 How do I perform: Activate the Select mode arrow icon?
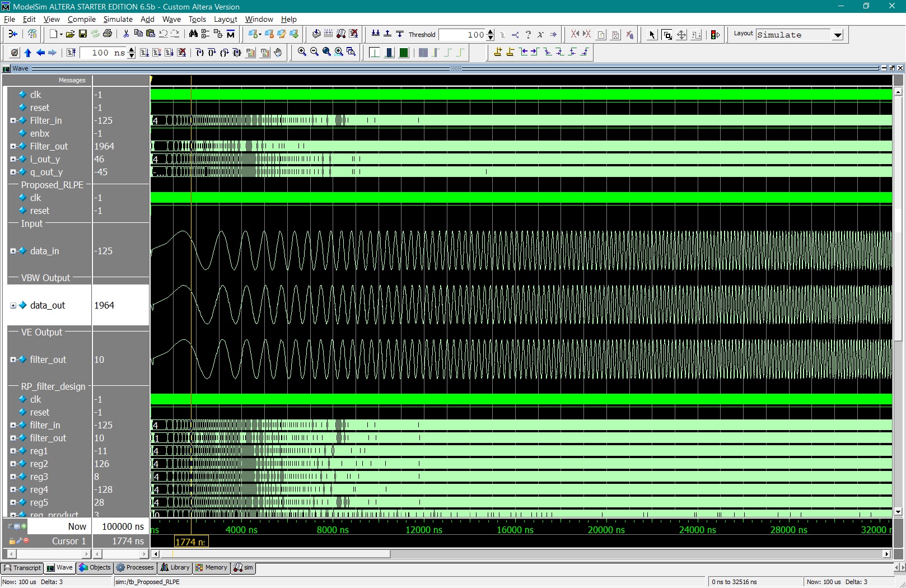click(x=651, y=34)
